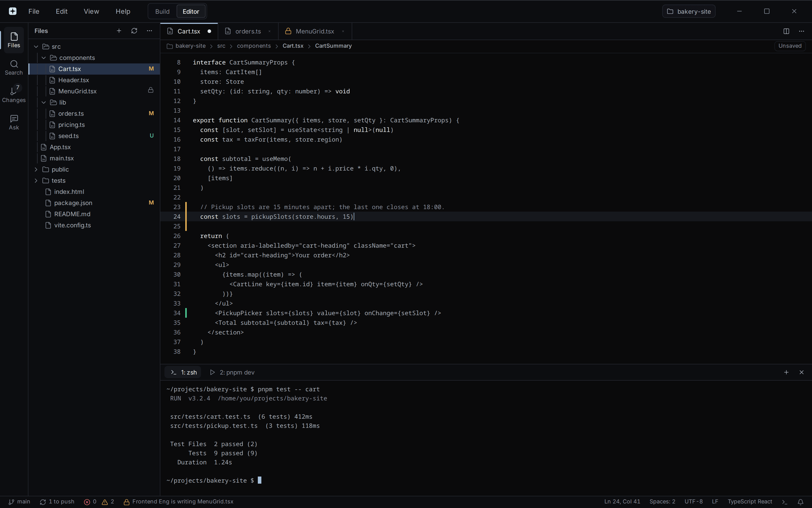
Task: Switch to Editor mode
Action: (191, 11)
